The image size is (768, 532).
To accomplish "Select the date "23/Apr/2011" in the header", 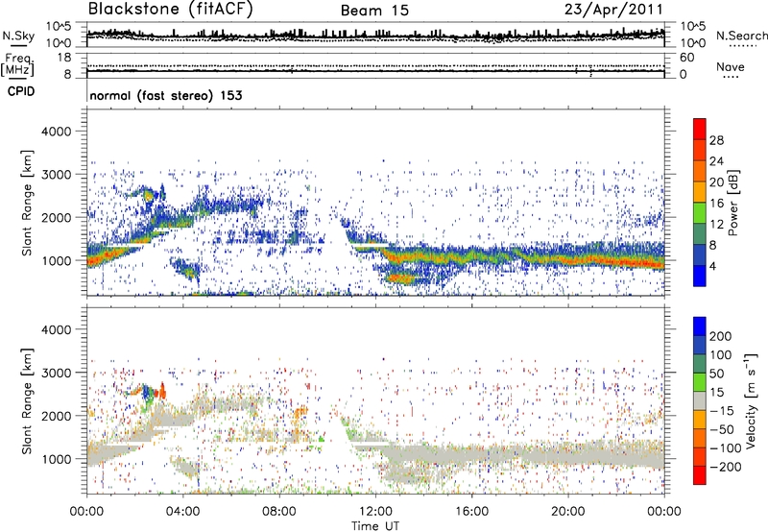I will tap(613, 9).
